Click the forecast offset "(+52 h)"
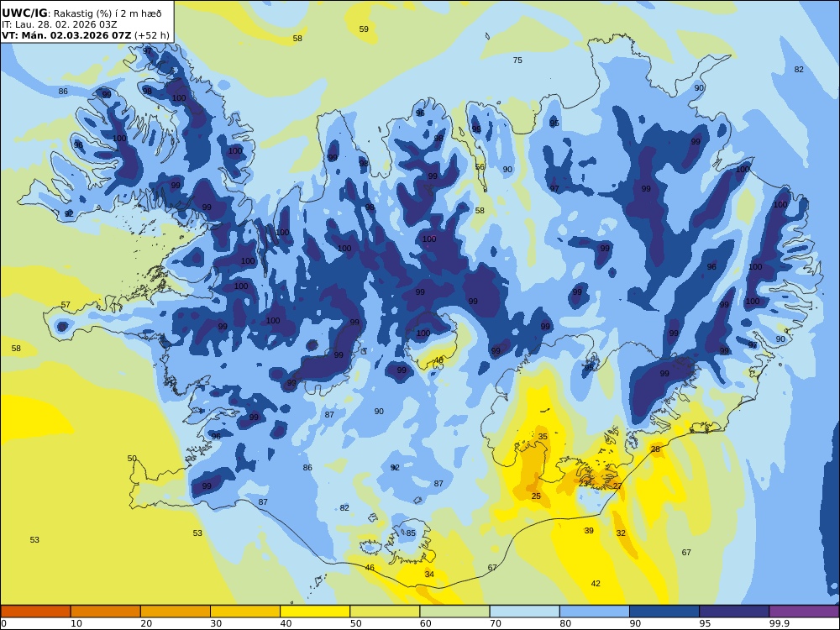Viewport: 840px width, 630px height. (x=152, y=36)
